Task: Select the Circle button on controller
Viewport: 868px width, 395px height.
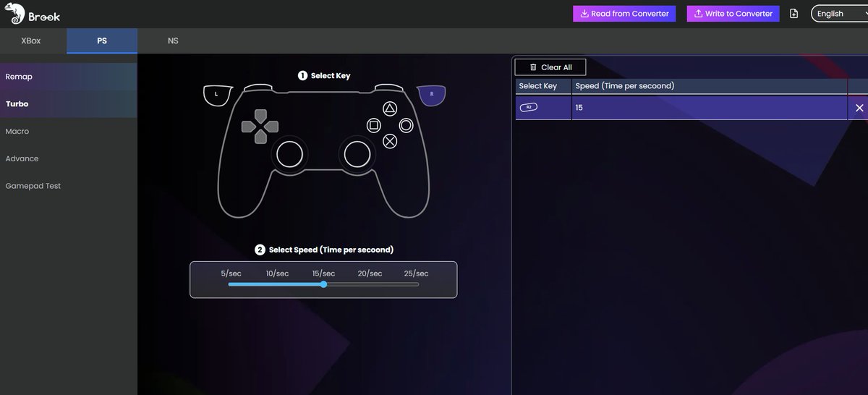Action: 406,125
